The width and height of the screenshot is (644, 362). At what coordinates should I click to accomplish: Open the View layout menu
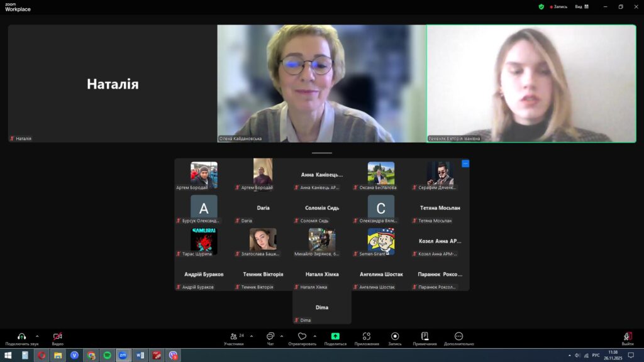581,6
